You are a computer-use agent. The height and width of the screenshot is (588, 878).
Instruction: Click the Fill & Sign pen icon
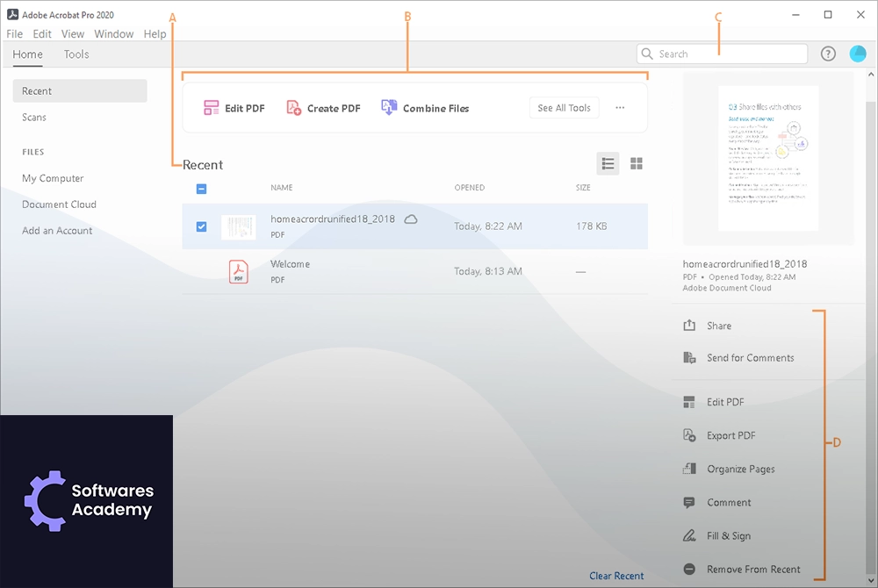(689, 535)
